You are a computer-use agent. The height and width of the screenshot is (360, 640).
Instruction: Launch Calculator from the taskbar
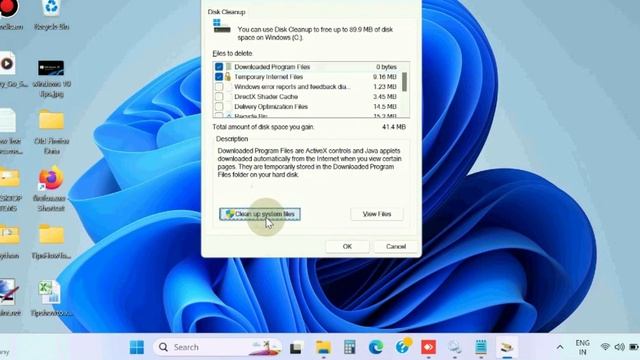[x=350, y=347]
